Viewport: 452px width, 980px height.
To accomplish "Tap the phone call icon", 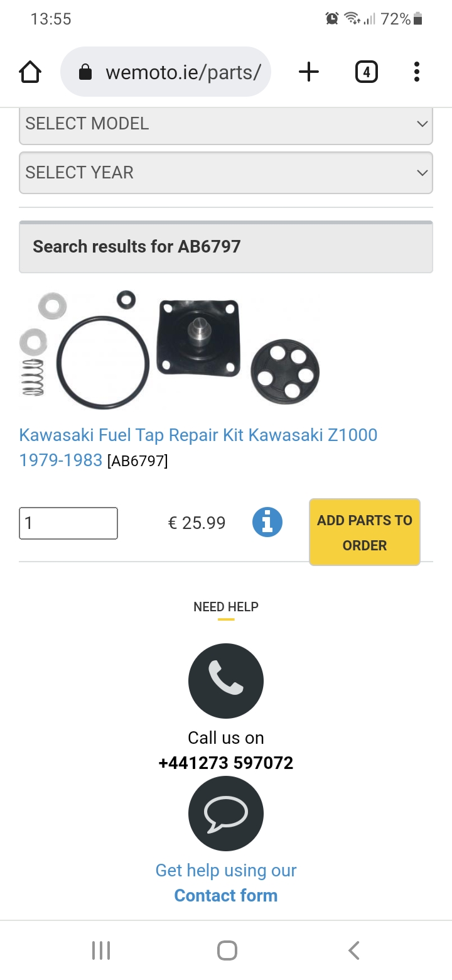I will (x=226, y=680).
